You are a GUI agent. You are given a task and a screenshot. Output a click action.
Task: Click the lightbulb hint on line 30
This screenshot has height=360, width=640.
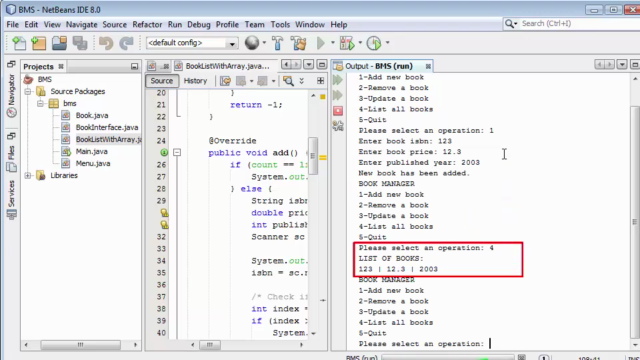click(164, 213)
